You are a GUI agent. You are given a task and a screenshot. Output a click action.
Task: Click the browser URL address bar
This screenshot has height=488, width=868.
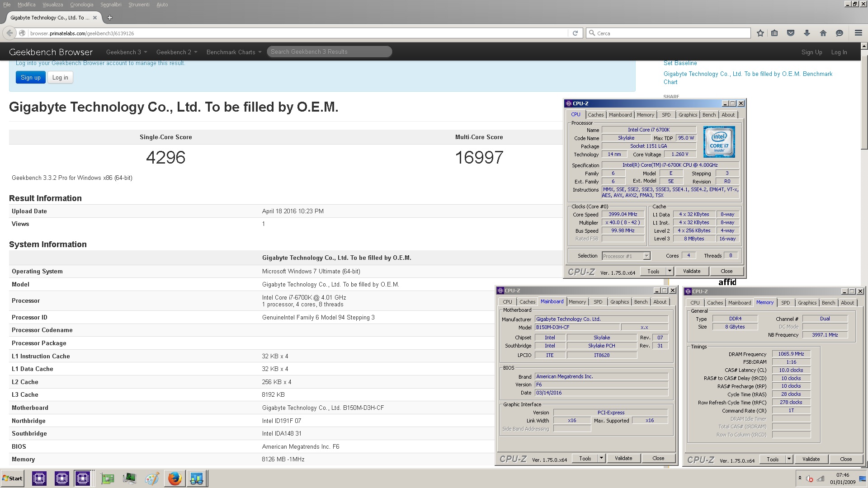298,33
